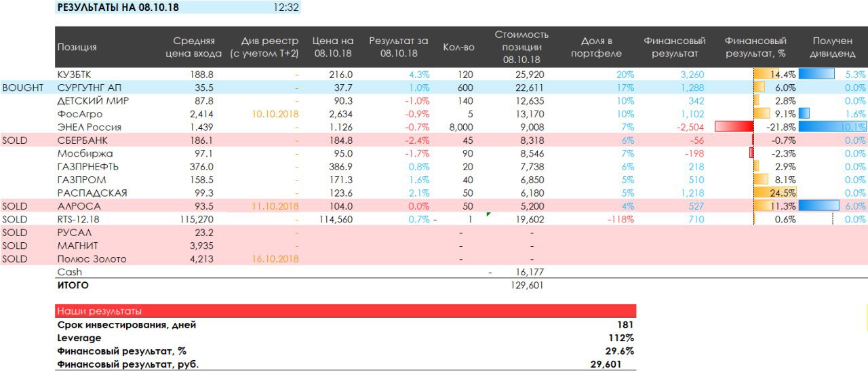Select the РУСАЛ position cell
The height and width of the screenshot is (371, 868).
tap(74, 233)
